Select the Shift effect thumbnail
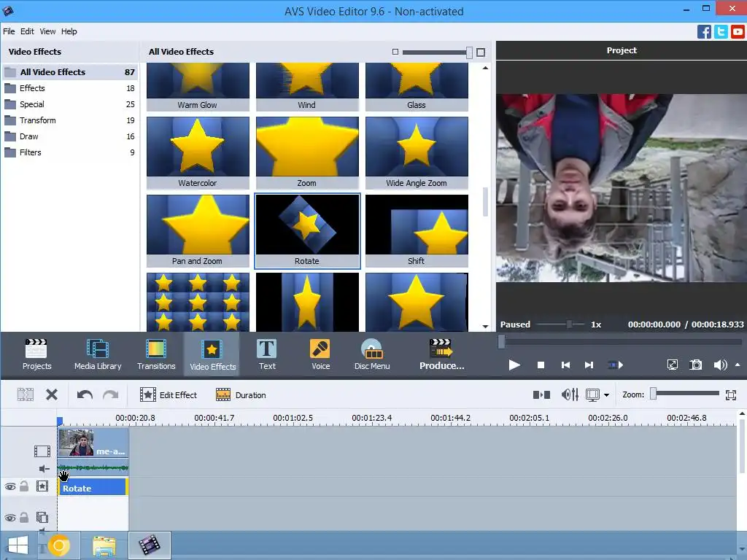Viewport: 747px width, 560px height. click(x=417, y=231)
